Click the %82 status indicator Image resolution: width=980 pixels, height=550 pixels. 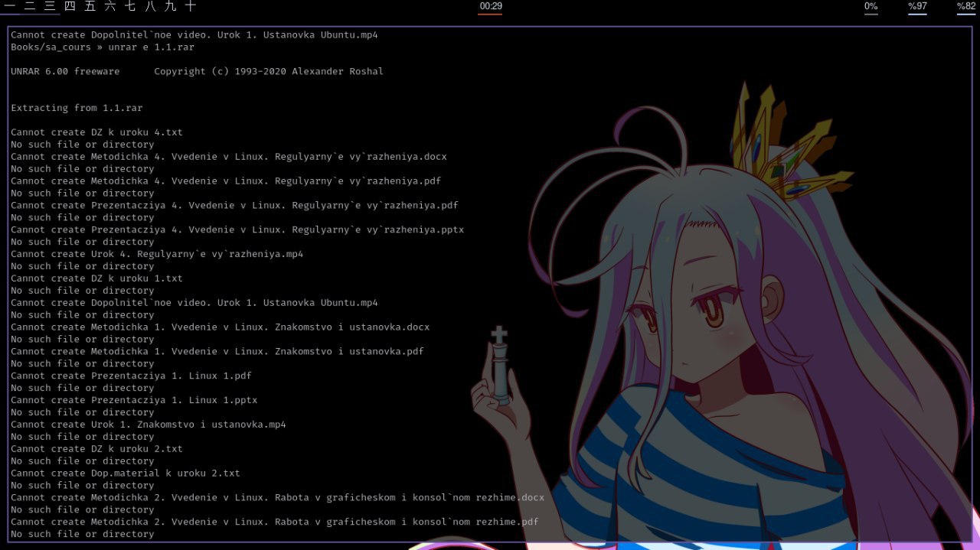(966, 6)
